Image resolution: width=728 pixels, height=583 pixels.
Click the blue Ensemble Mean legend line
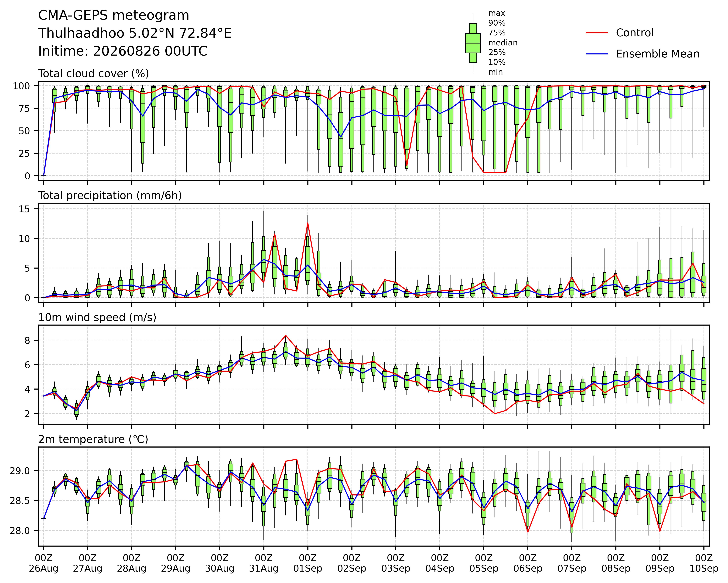[597, 54]
